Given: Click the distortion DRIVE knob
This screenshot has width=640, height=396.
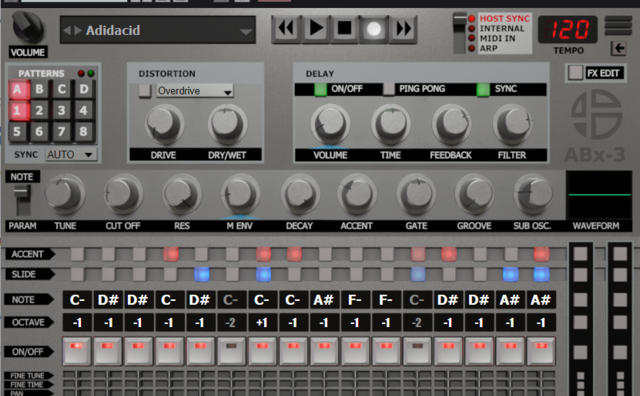Looking at the screenshot, I should [x=164, y=123].
